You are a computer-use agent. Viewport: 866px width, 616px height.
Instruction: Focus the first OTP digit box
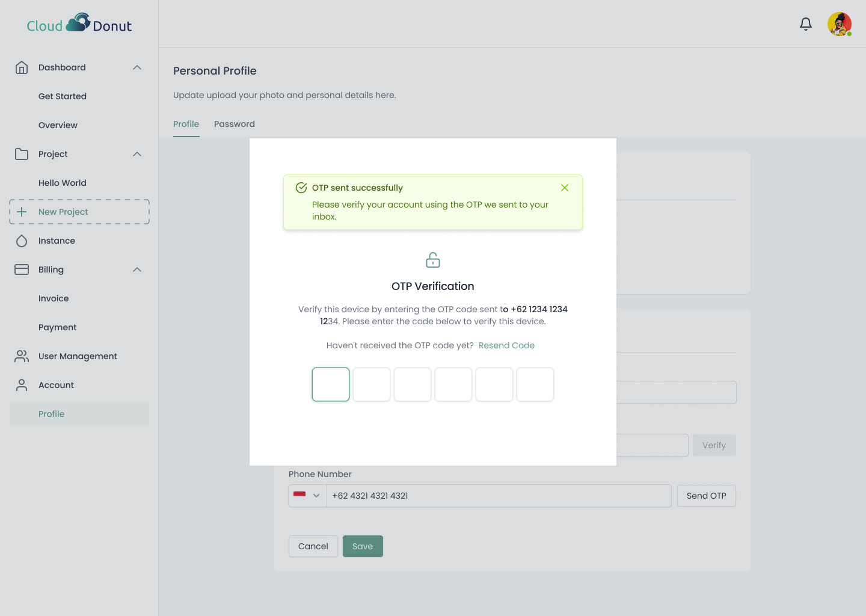pos(330,384)
